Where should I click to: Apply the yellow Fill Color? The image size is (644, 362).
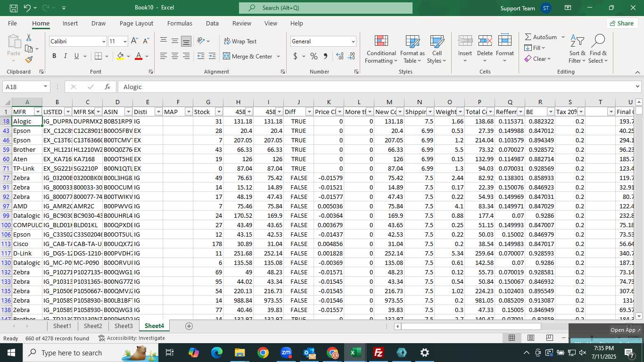[x=120, y=56]
